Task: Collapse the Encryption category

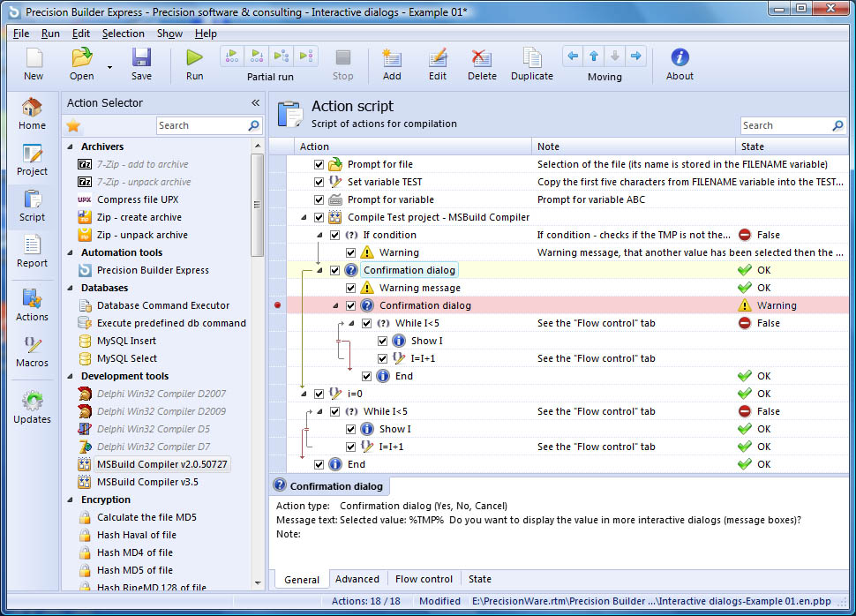Action: click(x=70, y=500)
